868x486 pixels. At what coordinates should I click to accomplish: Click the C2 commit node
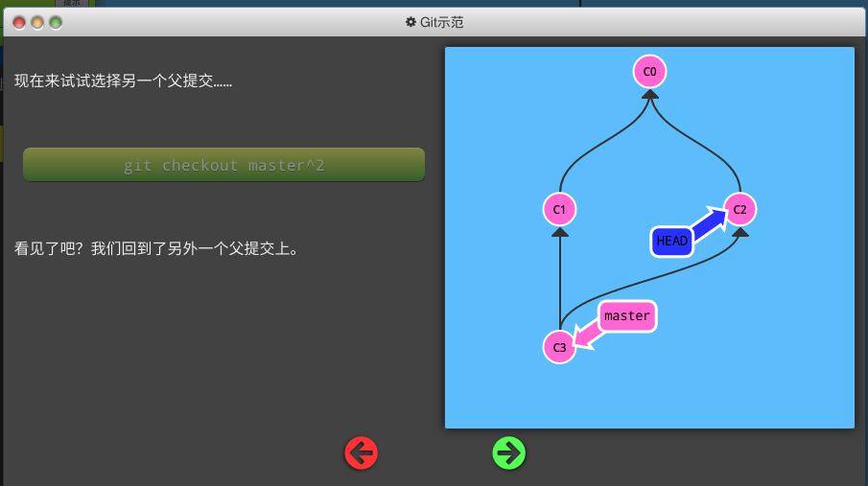739,209
